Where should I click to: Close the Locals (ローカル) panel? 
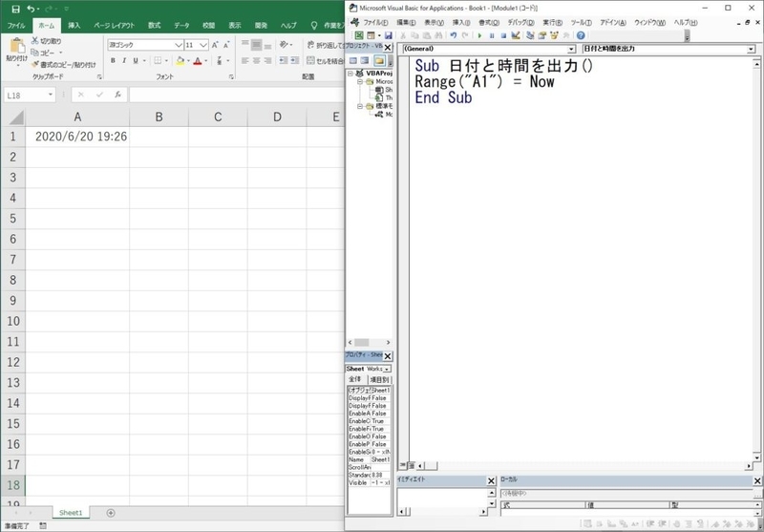[x=757, y=480]
